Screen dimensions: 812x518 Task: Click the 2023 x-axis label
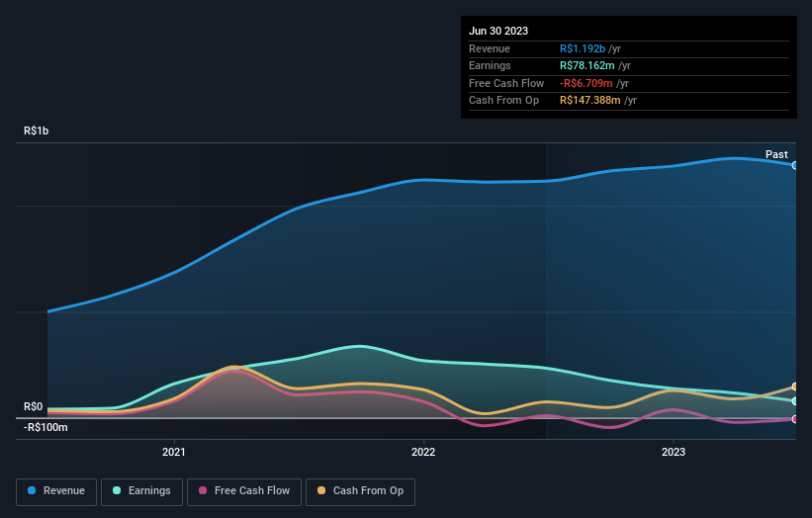coord(674,453)
